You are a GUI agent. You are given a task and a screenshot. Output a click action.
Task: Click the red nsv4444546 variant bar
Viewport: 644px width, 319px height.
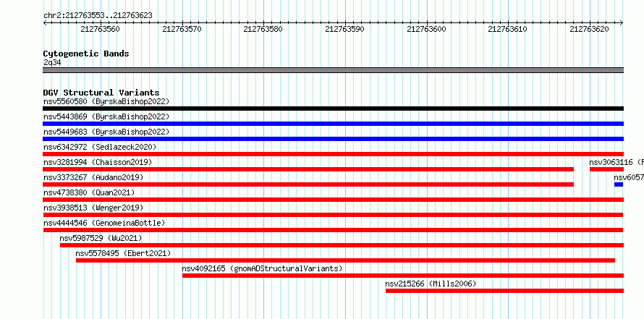(x=333, y=230)
